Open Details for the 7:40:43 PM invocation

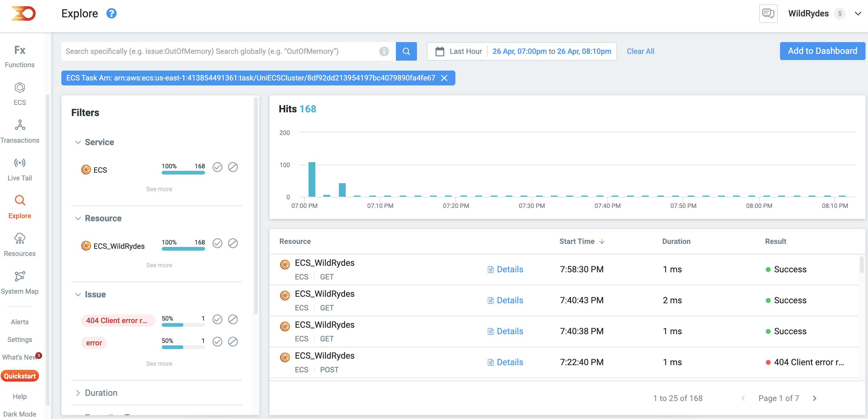pos(505,300)
